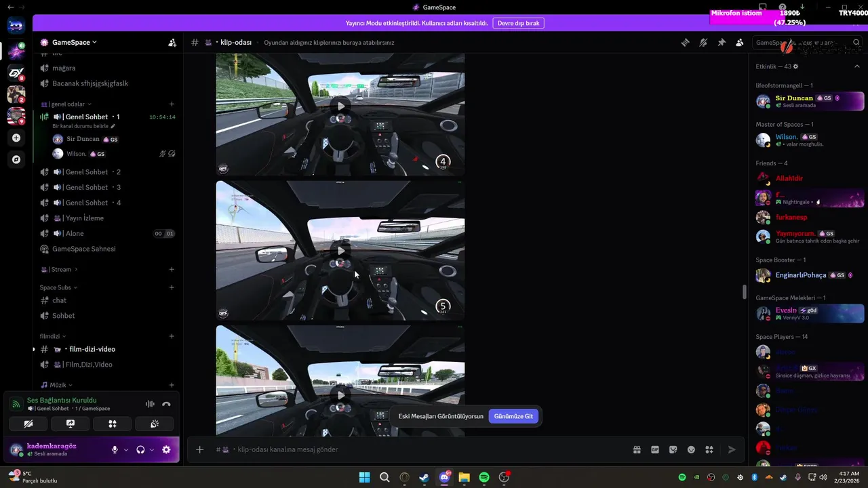Image resolution: width=868 pixels, height=488 pixels.
Task: Open GIF picker
Action: tap(655, 449)
